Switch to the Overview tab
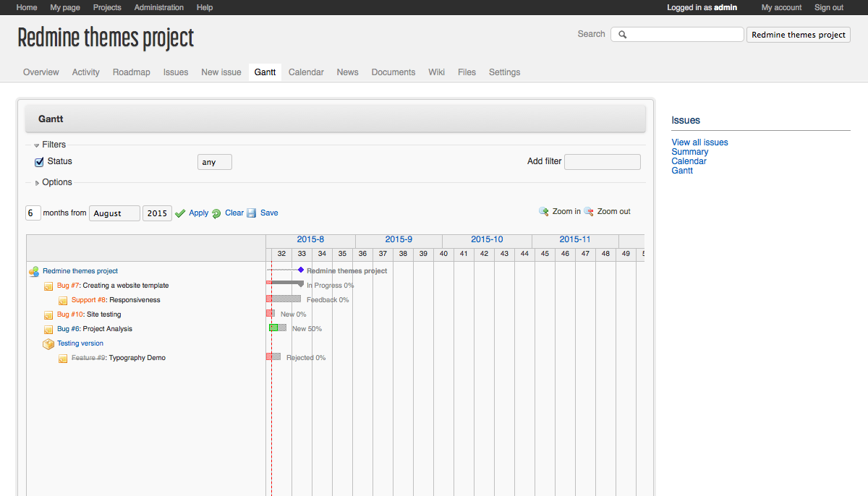 41,72
